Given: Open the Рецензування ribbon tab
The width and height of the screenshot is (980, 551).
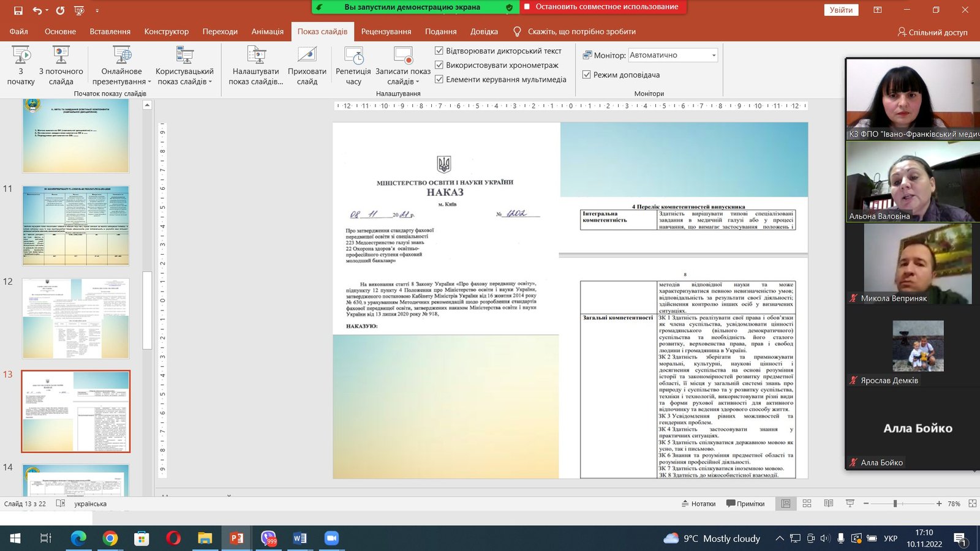Looking at the screenshot, I should tap(386, 31).
